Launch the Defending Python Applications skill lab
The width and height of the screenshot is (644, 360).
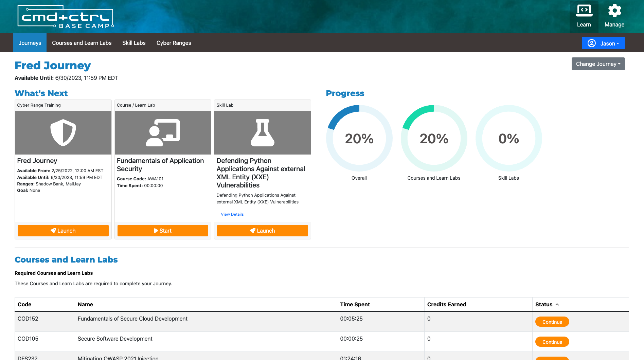263,231
